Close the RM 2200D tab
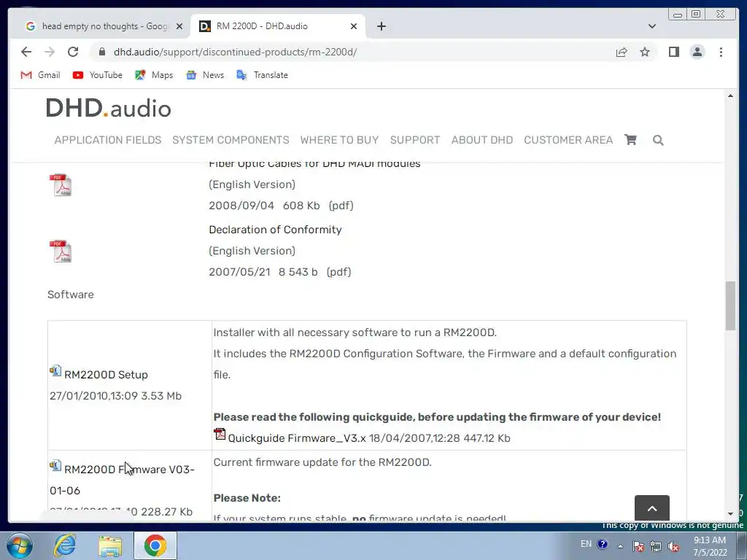747x560 pixels. 354,26
